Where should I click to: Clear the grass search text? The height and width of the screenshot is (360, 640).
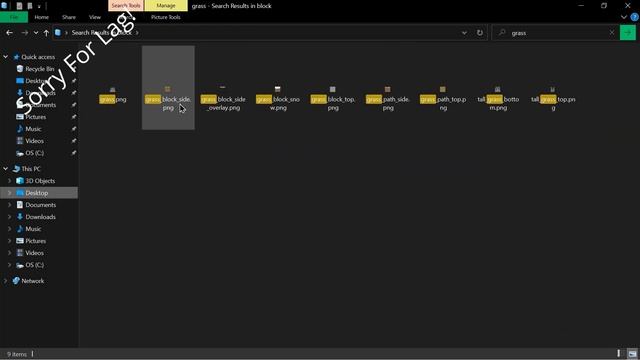[611, 33]
